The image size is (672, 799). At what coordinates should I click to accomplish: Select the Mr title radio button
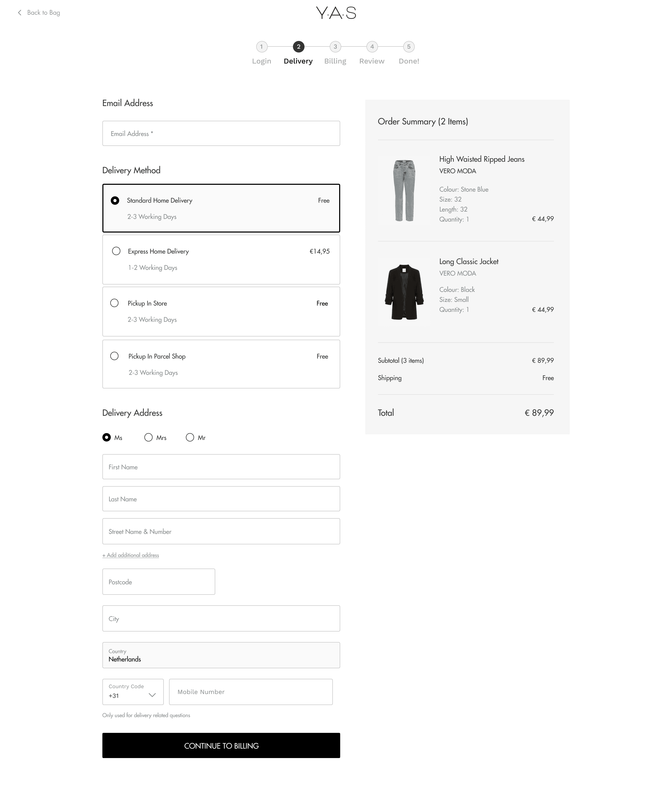click(190, 438)
